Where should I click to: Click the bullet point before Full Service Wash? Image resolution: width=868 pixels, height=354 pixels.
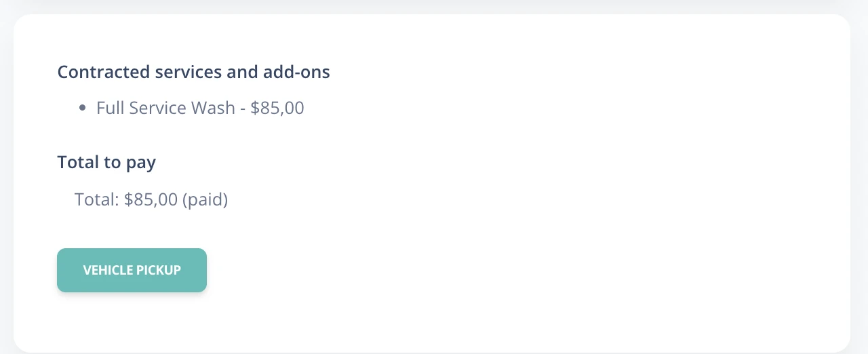(x=83, y=108)
